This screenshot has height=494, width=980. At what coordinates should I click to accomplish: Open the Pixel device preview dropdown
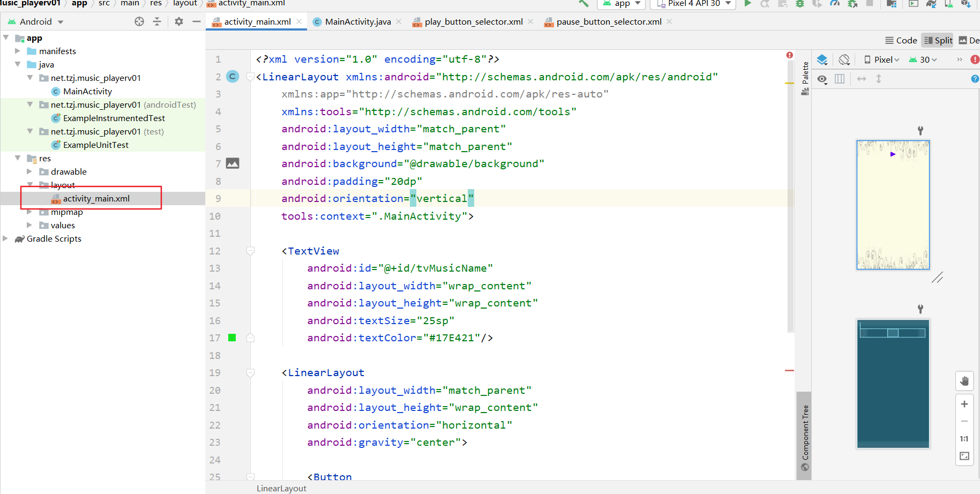click(881, 59)
